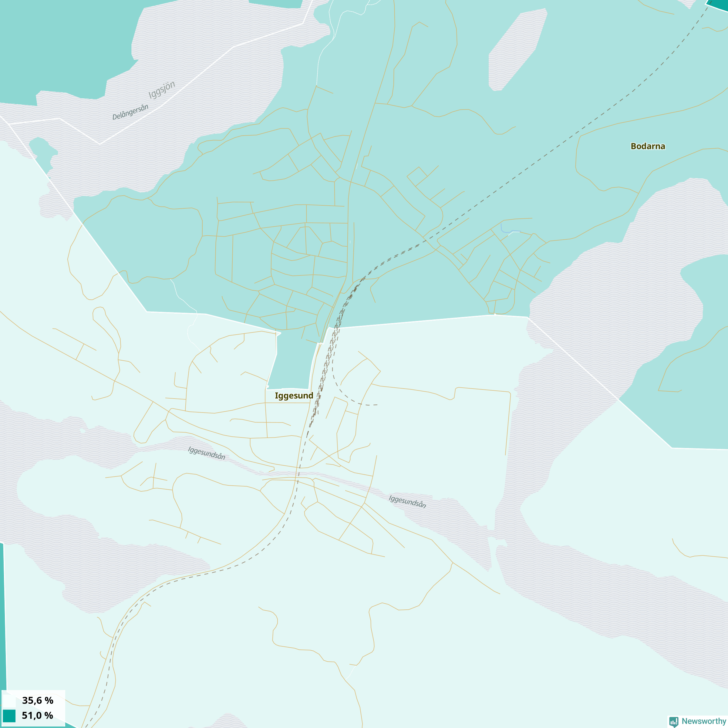The height and width of the screenshot is (728, 728).
Task: Click the Iggesund town label
Action: click(294, 396)
